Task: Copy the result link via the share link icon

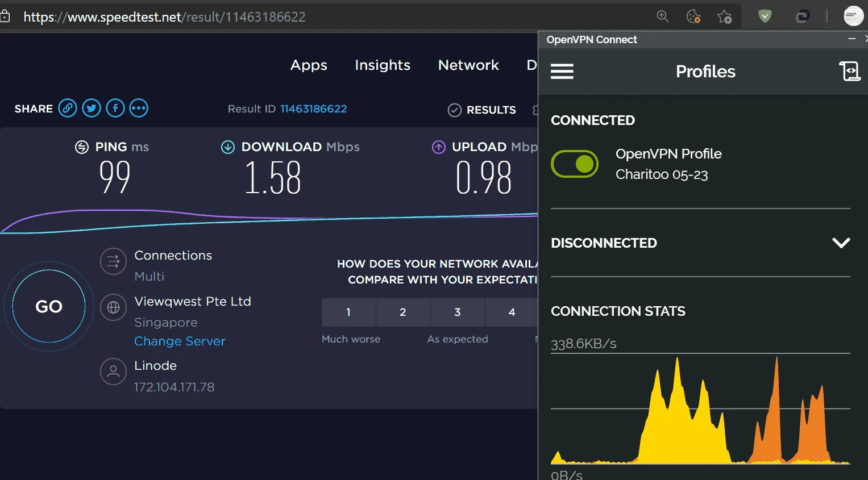Action: 68,108
